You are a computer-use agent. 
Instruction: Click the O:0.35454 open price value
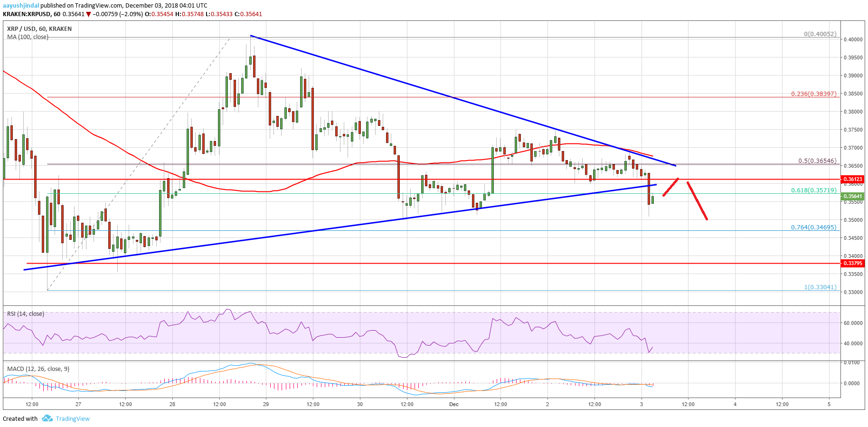159,14
